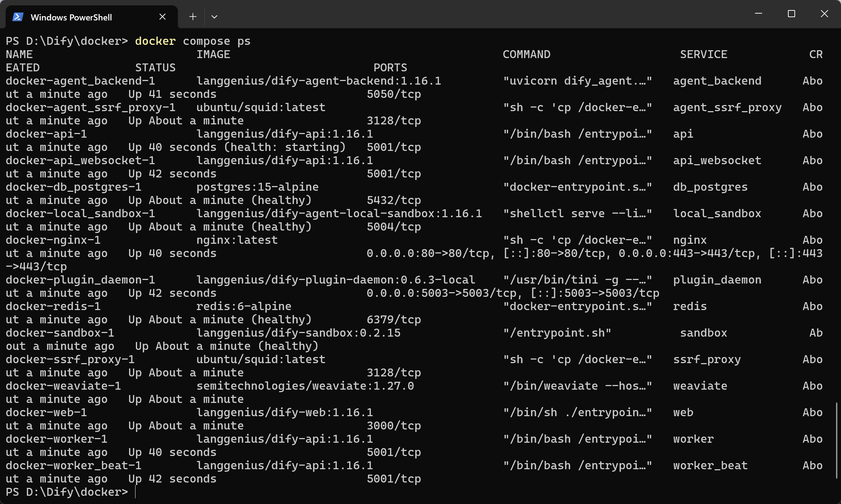Click image langgenius/dify-web:1.16.1
Screen dimensions: 841x504
(285, 413)
